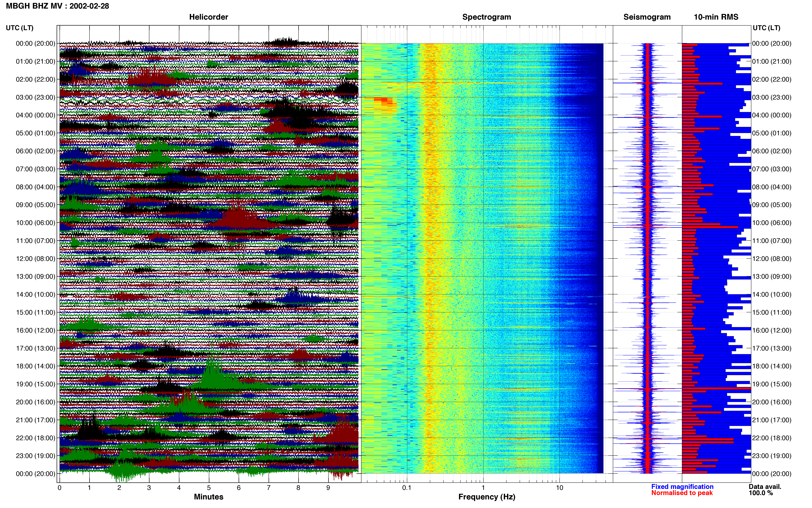Click the 'Data avail.' label
The width and height of the screenshot is (812, 508).
(x=765, y=486)
